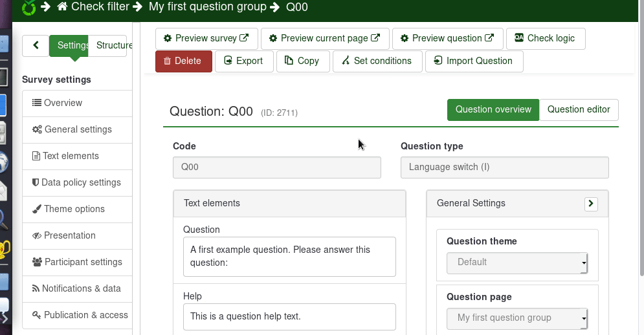Select the Structure tab in sidebar
The image size is (644, 335).
(x=114, y=45)
